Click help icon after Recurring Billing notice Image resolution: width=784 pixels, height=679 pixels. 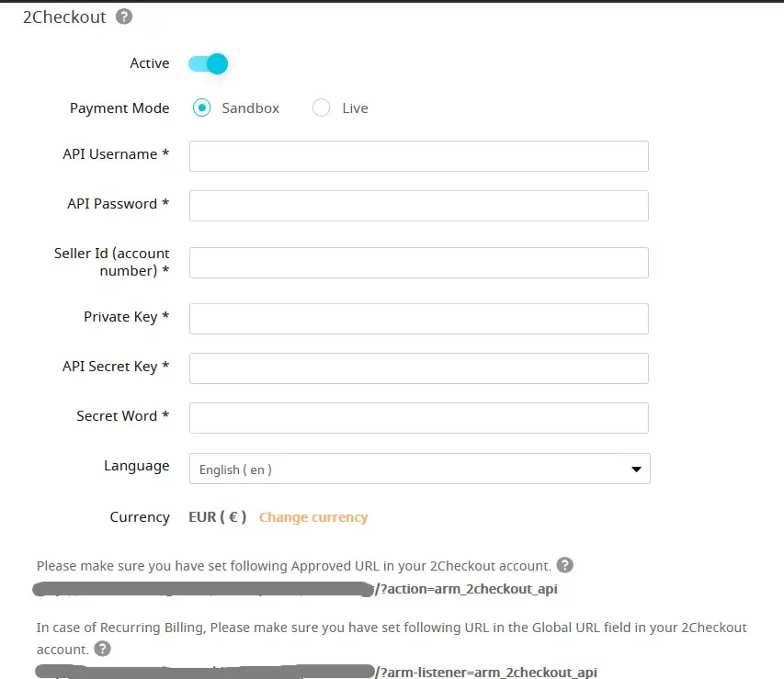103,649
